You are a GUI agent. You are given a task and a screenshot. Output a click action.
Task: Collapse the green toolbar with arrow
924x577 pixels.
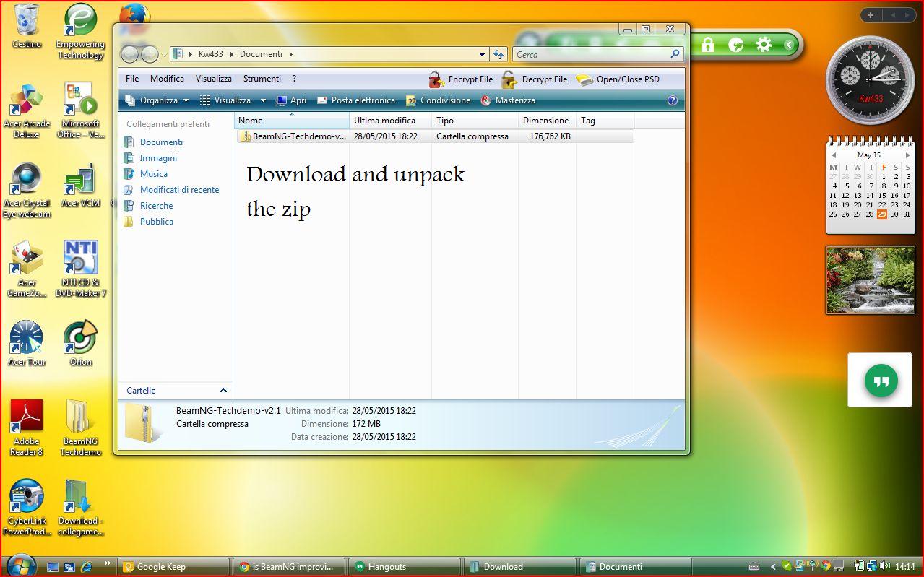[x=789, y=45]
